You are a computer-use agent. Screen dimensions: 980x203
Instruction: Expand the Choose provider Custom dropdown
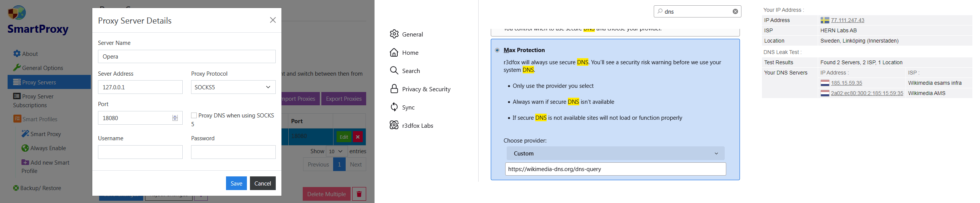[x=615, y=154]
